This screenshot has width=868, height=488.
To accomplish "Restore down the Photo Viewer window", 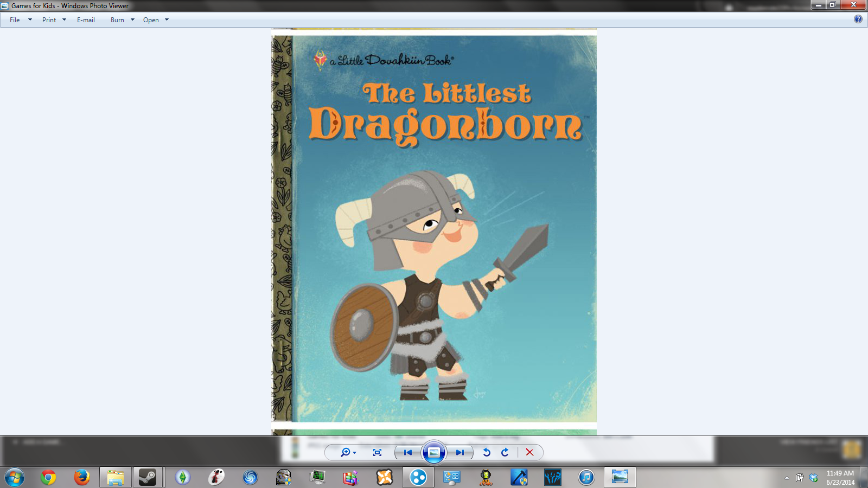I will [x=832, y=5].
